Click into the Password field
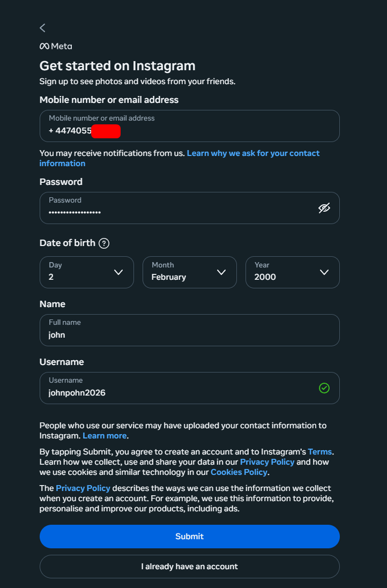Image resolution: width=387 pixels, height=588 pixels. [189, 208]
